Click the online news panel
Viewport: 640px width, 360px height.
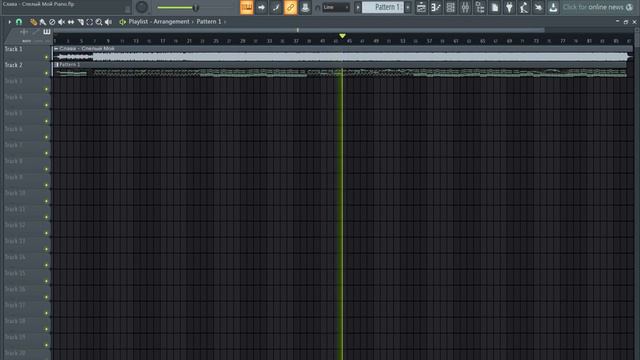click(598, 7)
